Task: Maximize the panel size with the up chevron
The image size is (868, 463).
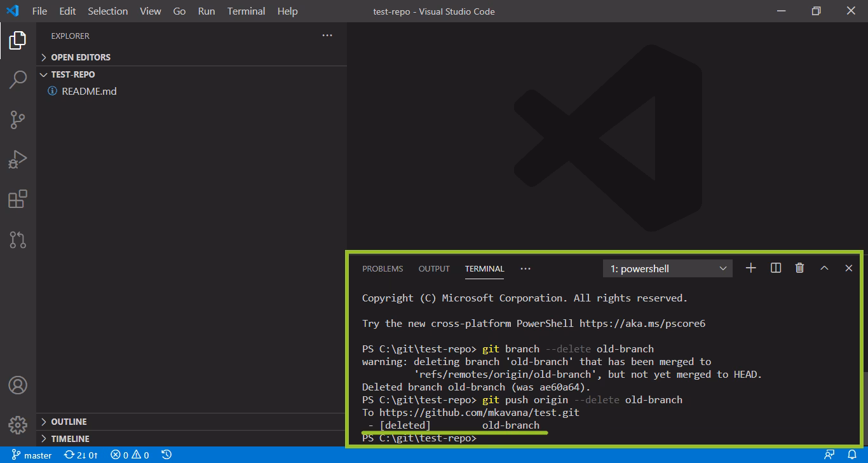Action: pos(824,268)
